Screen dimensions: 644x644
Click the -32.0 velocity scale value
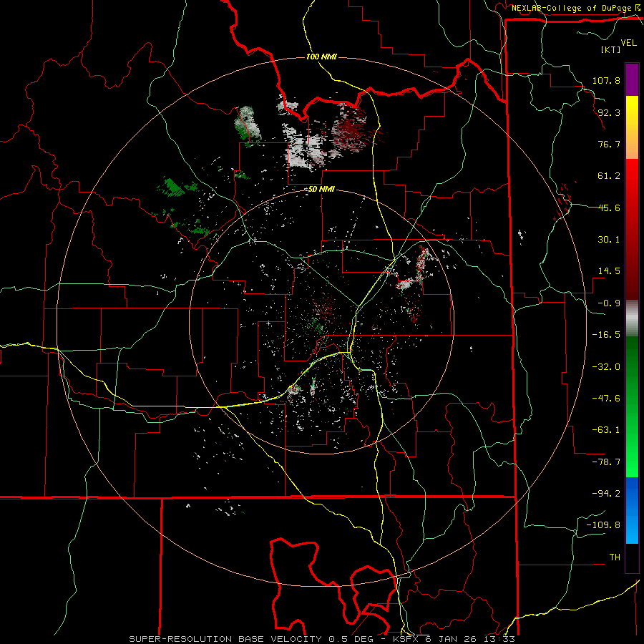(x=606, y=367)
